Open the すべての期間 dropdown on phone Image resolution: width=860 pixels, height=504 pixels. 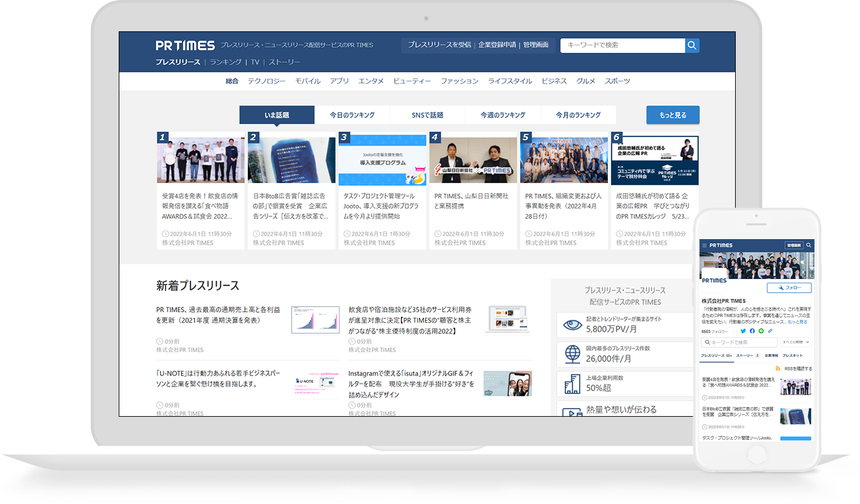[796, 342]
